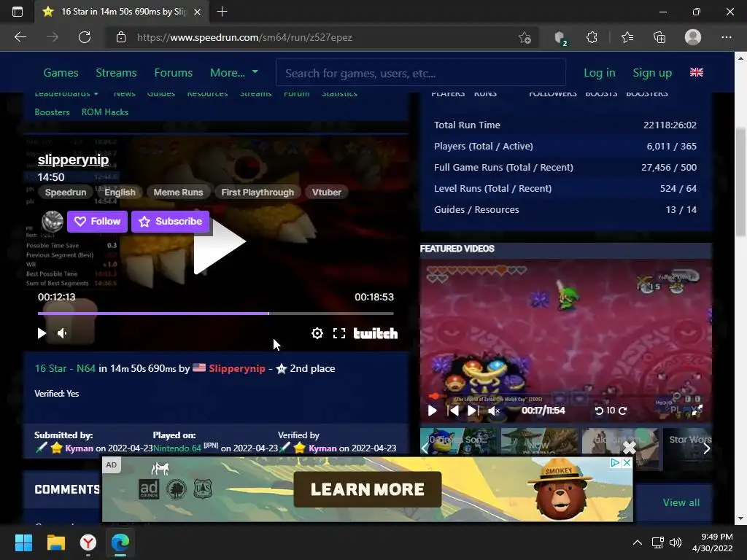Show hidden system tray icons
The image size is (747, 560).
coord(637,542)
